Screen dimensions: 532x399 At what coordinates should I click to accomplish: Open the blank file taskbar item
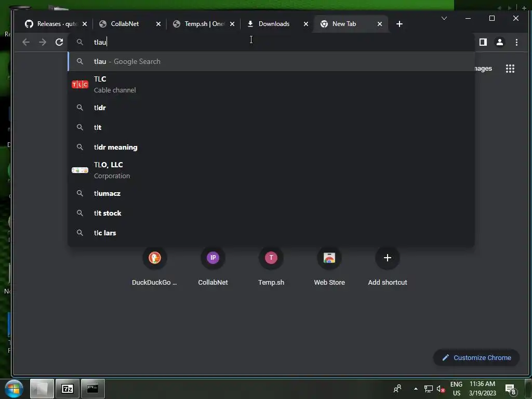click(42, 389)
